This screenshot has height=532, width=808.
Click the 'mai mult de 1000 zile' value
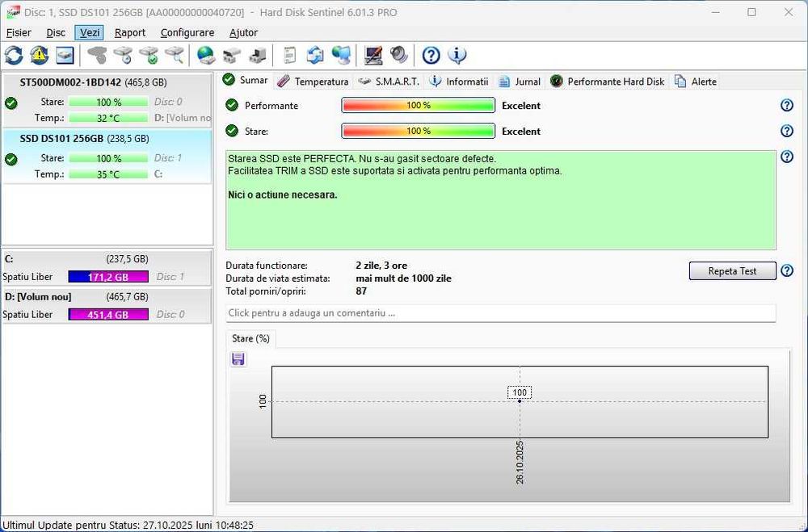tap(403, 279)
